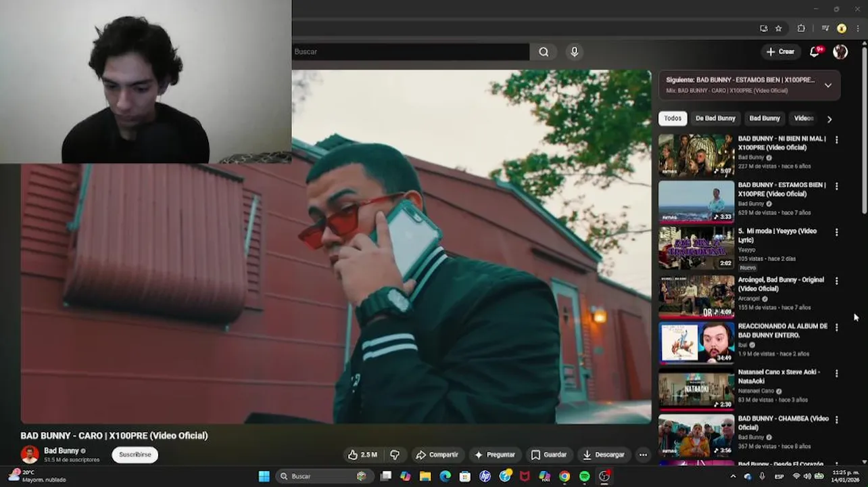The image size is (868, 487).
Task: Click the Preguntar button
Action: (x=495, y=455)
